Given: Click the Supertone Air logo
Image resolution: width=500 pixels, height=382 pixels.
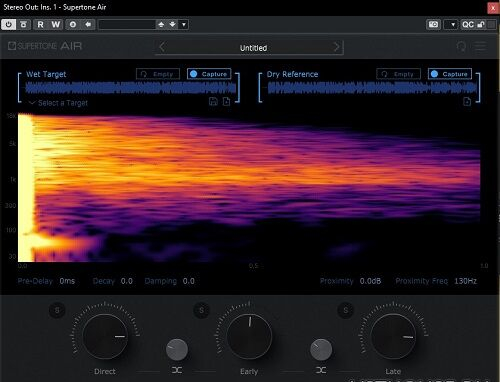Looking at the screenshot, I should (45, 46).
